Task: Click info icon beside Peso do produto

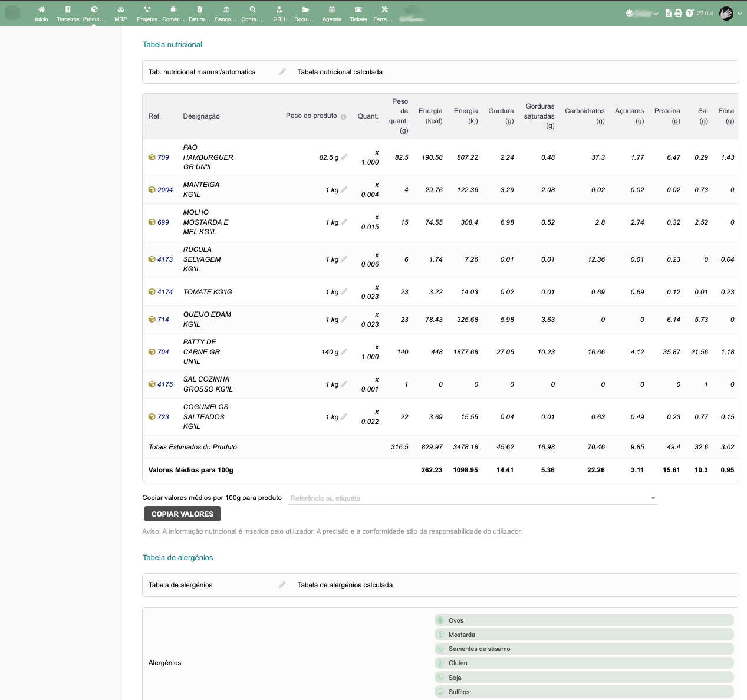Action: click(343, 117)
